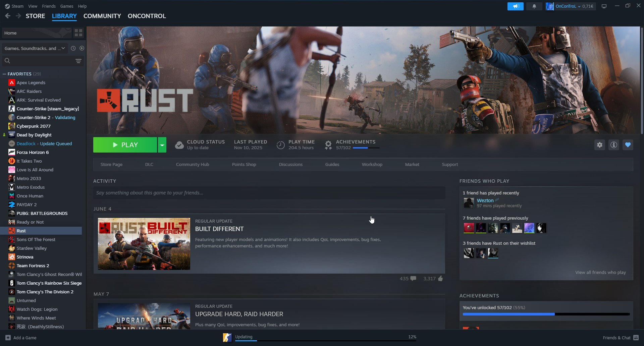644x346 pixels.
Task: Open the Rust Workshop link
Action: pos(372,164)
